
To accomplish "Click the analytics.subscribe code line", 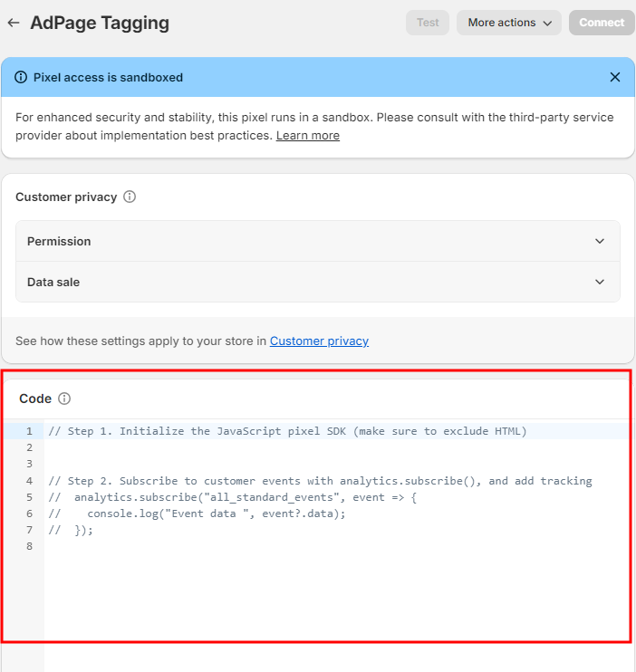I will [232, 497].
